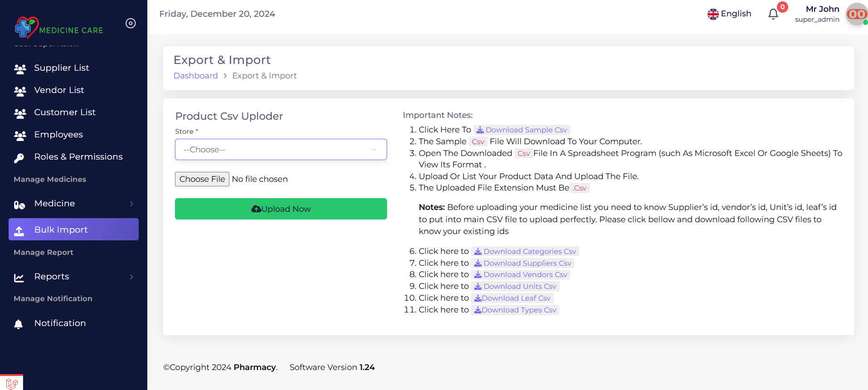Go to Dashboard via breadcrumb link

[195, 76]
